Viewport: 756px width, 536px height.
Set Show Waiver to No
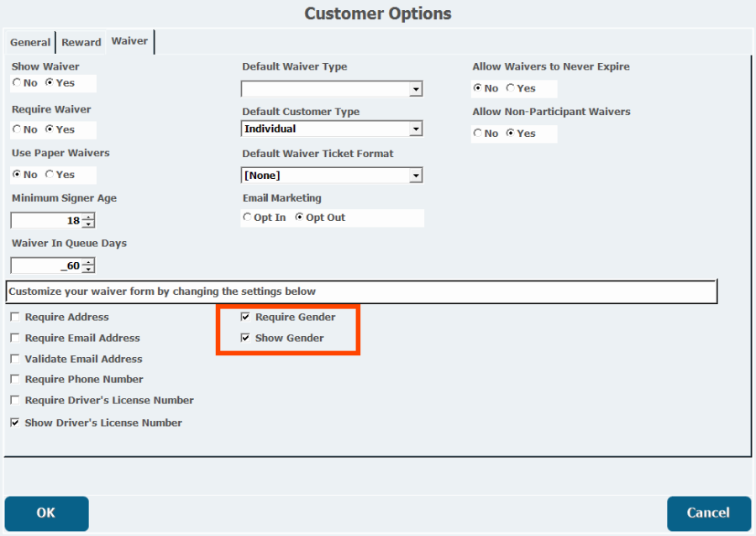pos(17,83)
